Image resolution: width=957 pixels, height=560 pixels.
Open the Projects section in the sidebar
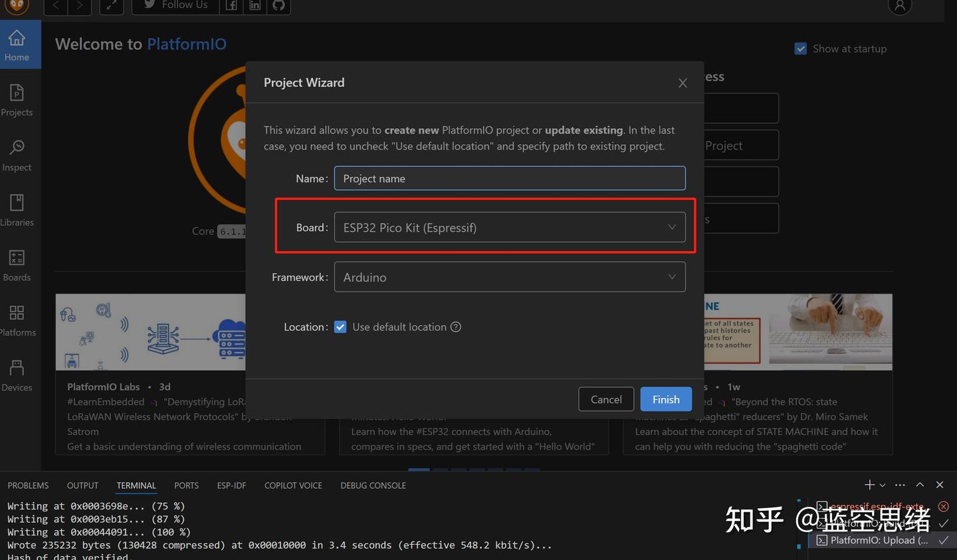point(17,100)
